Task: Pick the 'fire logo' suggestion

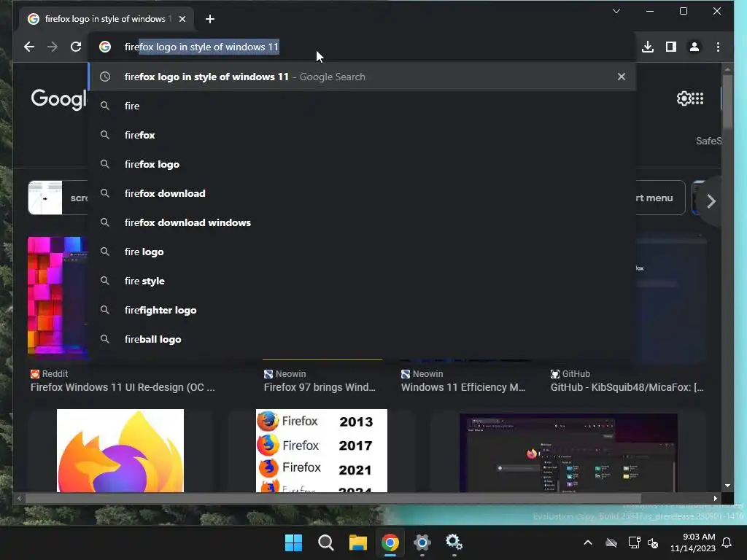Action: coord(362,252)
